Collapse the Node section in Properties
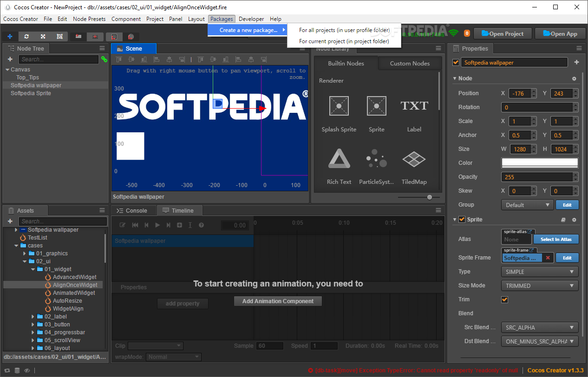588x377 pixels. (x=455, y=78)
